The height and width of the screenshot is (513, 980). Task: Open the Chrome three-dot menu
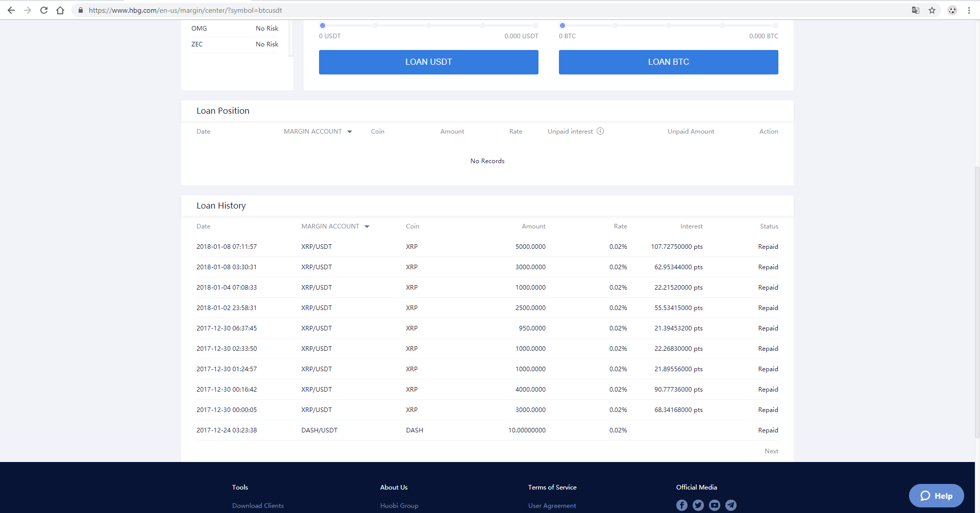click(x=969, y=10)
